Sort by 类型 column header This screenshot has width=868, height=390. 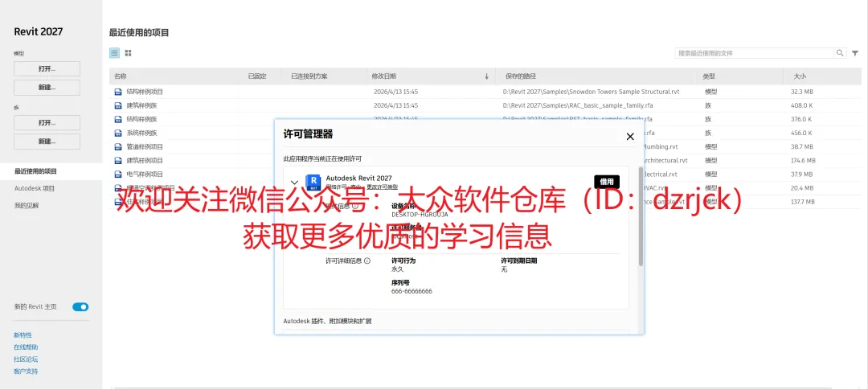point(709,76)
